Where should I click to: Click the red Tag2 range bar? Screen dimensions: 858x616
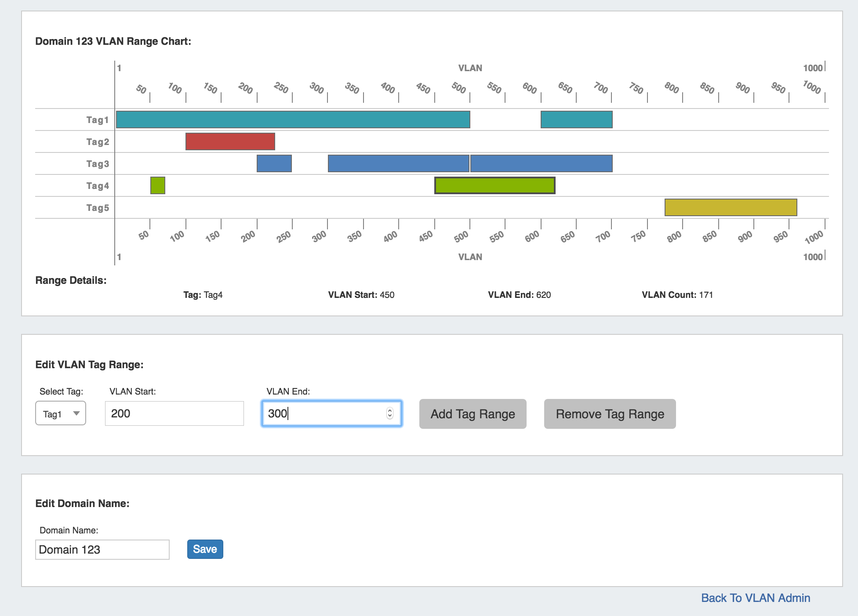[x=230, y=141]
